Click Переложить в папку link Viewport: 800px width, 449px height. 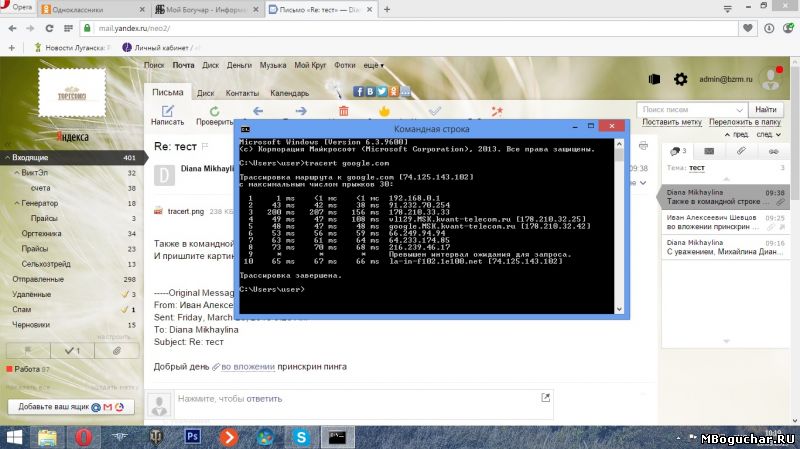pos(744,122)
